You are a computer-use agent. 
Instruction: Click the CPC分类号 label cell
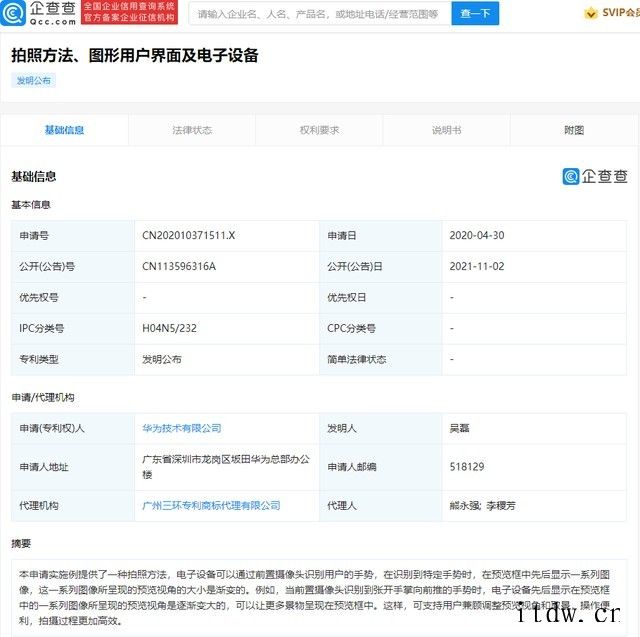[x=381, y=328]
